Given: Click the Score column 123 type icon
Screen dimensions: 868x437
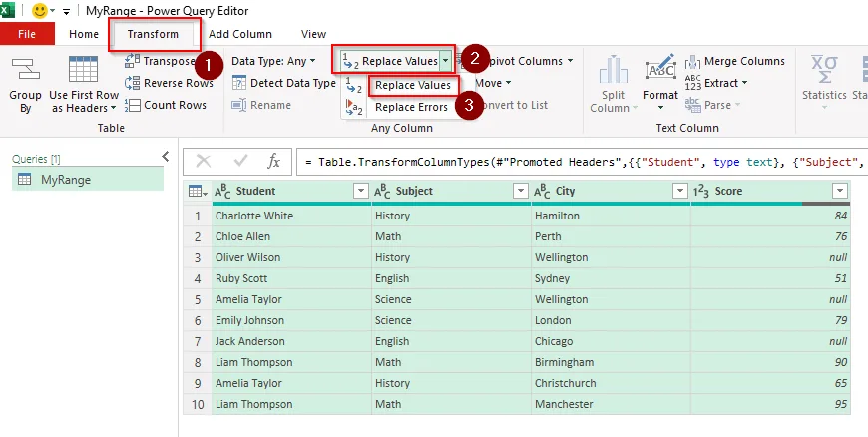Looking at the screenshot, I should pos(701,192).
